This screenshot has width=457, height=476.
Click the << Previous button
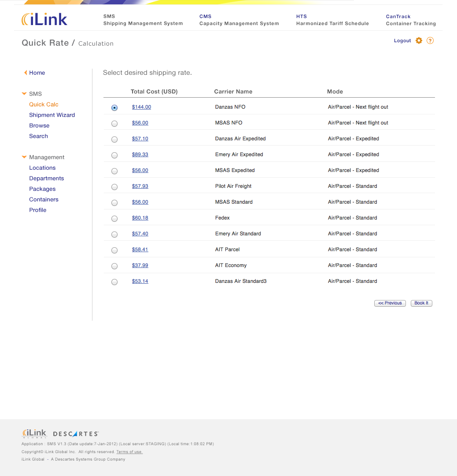(x=390, y=303)
